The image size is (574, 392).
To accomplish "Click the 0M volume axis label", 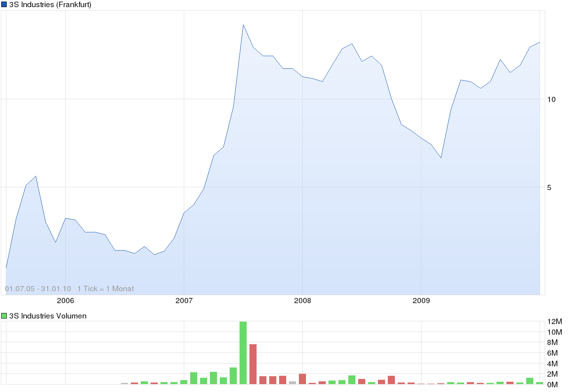I will pos(553,384).
